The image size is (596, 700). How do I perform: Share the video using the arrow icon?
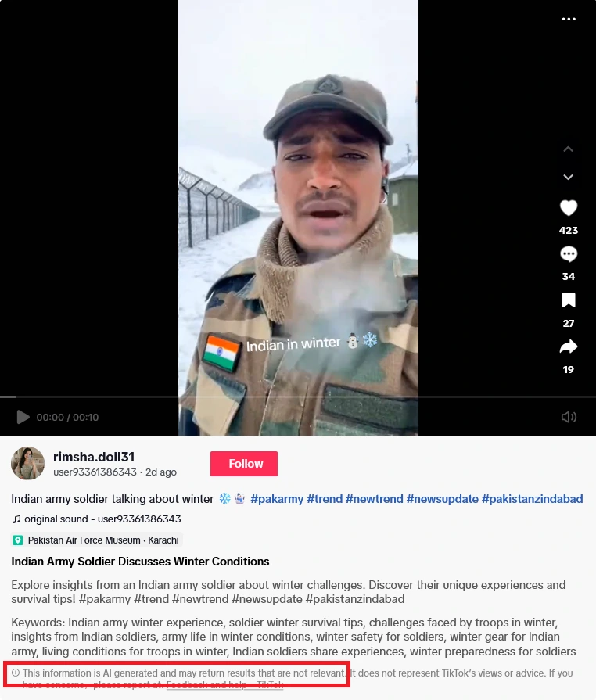569,347
